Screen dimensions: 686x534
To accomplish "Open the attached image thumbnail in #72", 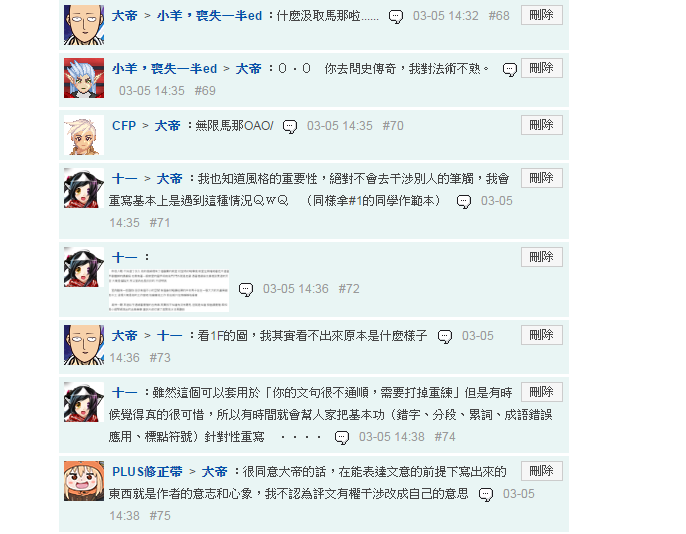I will click(x=169, y=290).
